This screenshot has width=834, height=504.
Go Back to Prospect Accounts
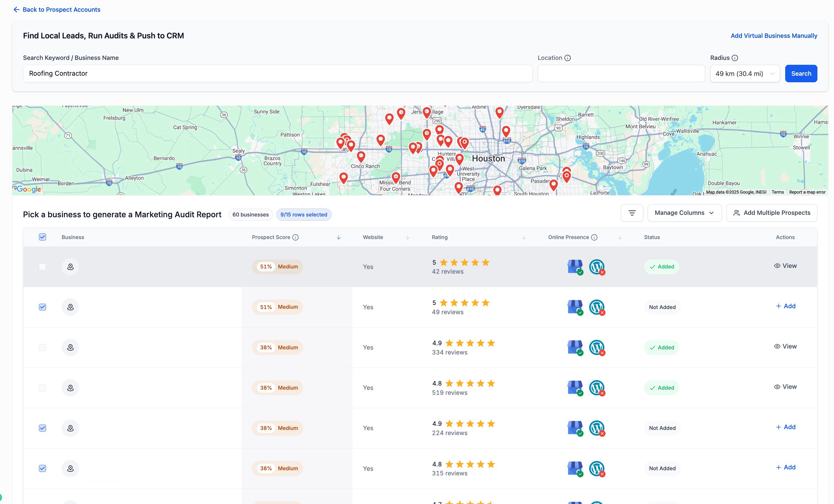click(57, 10)
